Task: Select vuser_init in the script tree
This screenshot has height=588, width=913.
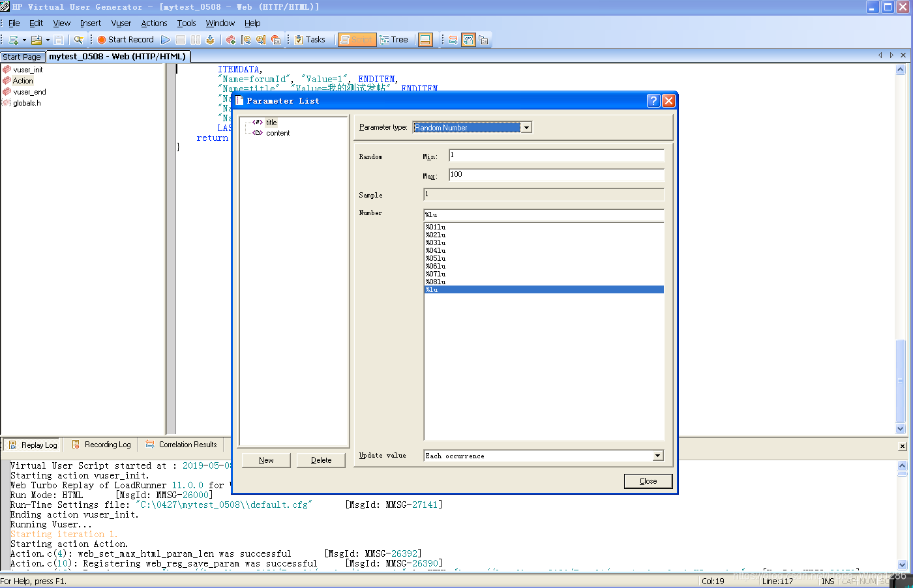Action: coord(28,70)
